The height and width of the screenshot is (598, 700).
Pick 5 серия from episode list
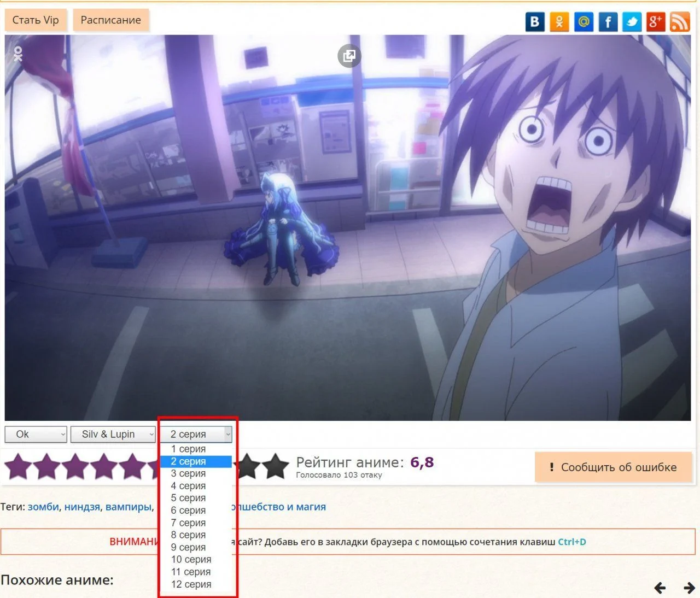[x=196, y=498]
